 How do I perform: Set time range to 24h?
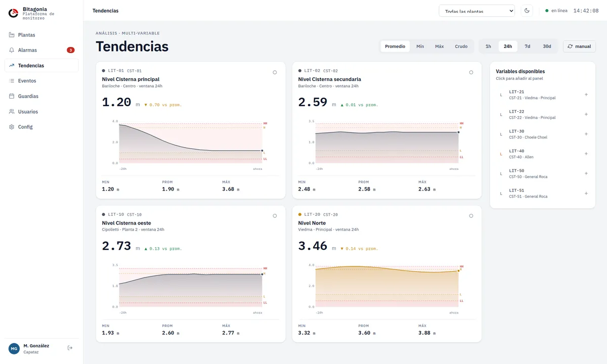pyautogui.click(x=508, y=47)
